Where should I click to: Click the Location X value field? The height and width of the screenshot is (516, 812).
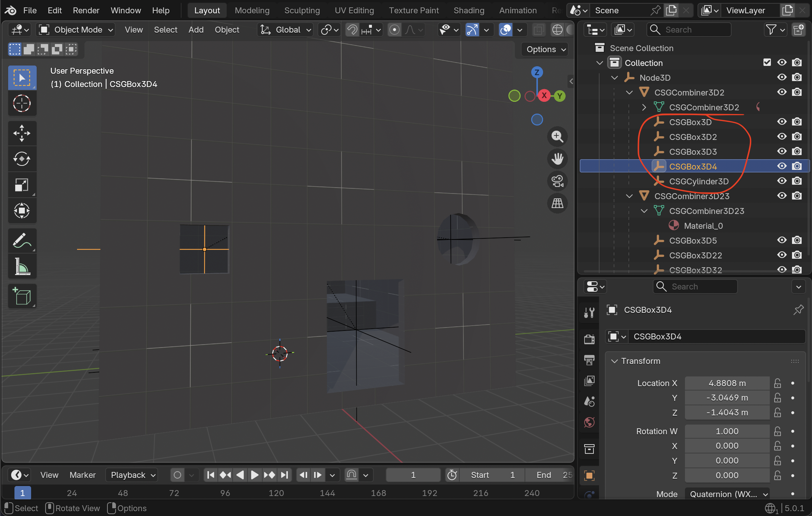coord(727,383)
